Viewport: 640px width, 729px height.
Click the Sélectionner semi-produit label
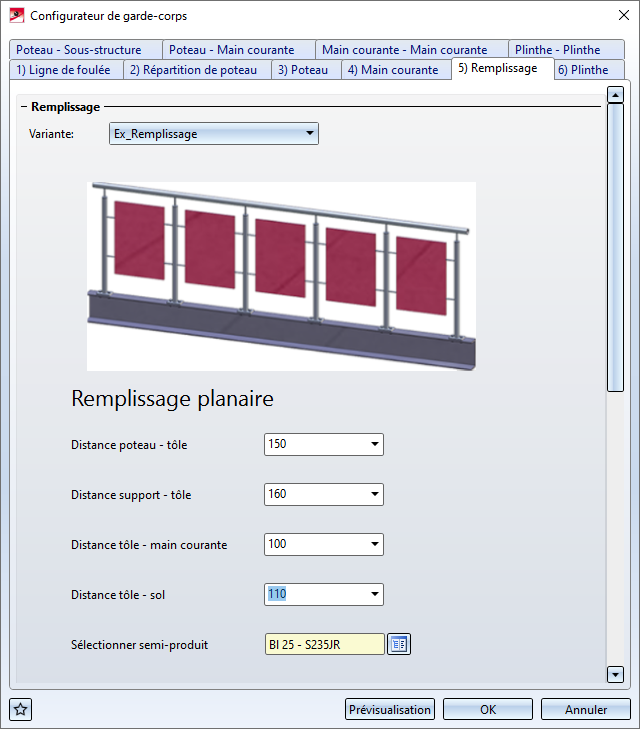coord(139,645)
